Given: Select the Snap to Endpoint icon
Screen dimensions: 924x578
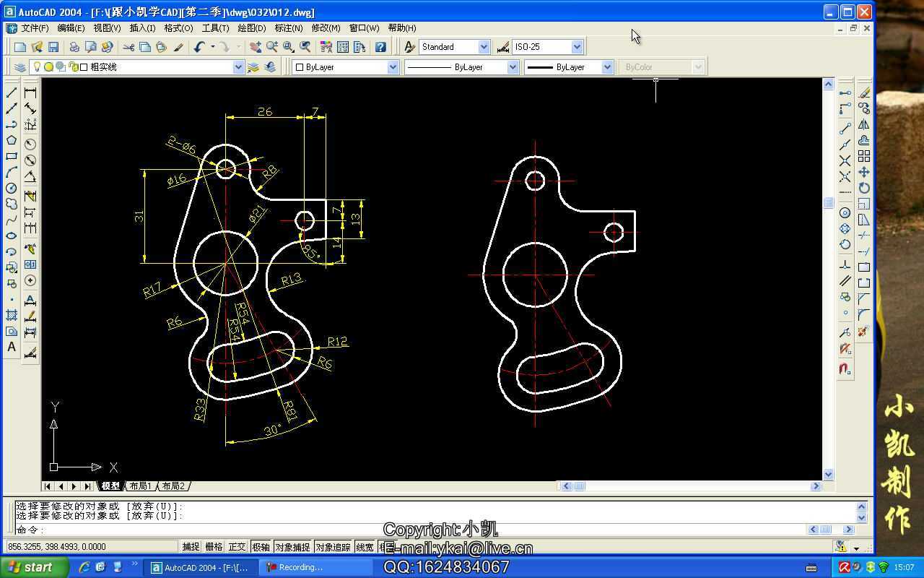Looking at the screenshot, I should coord(845,128).
